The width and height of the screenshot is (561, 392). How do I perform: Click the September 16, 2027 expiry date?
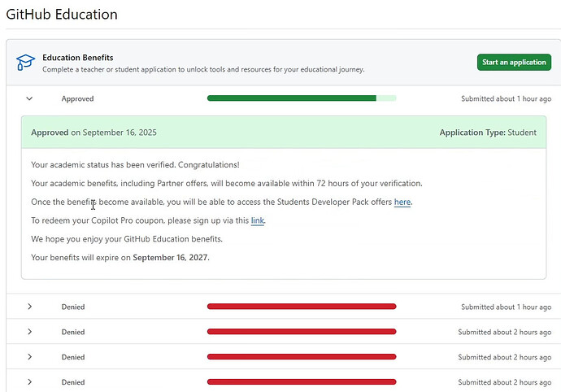click(171, 258)
